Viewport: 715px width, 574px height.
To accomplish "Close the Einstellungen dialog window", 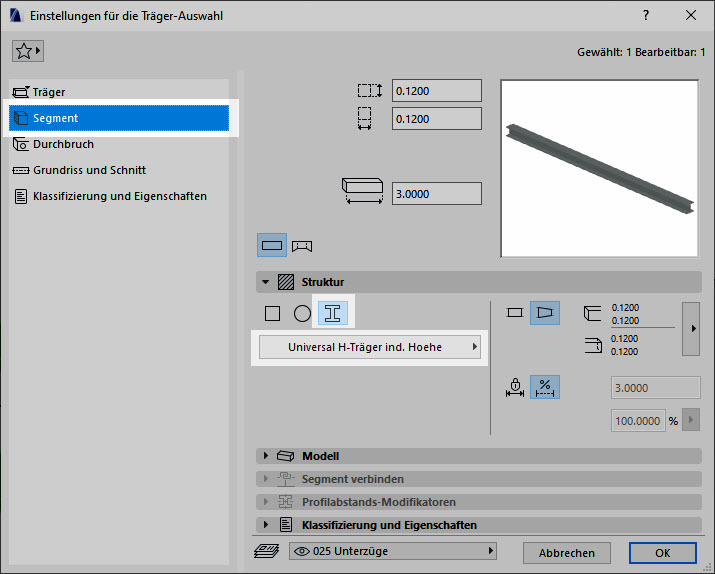I will coord(691,16).
